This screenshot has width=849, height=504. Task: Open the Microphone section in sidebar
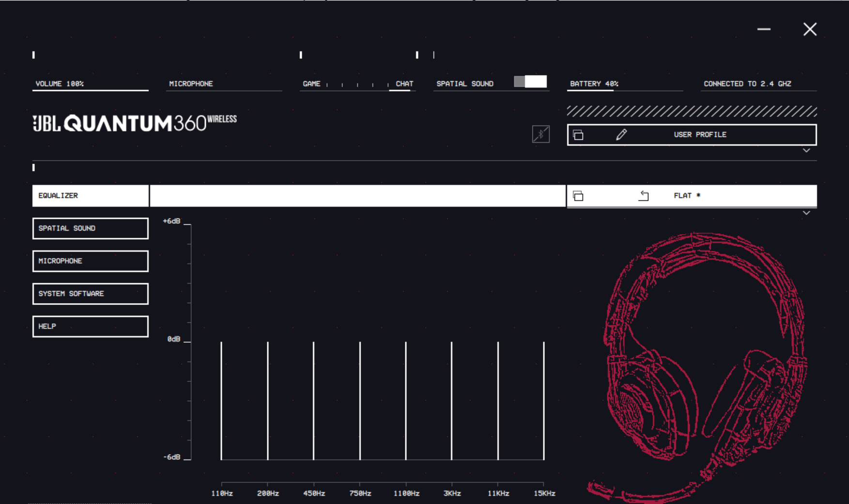(x=91, y=261)
